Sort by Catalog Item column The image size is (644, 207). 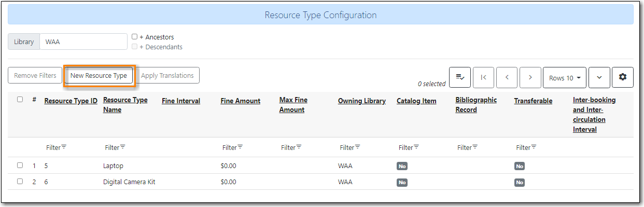(416, 101)
